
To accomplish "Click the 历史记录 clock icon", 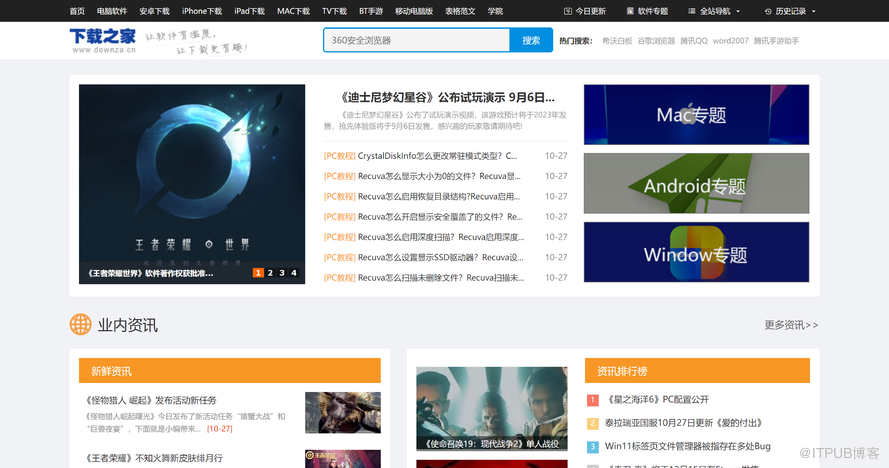I will point(768,11).
